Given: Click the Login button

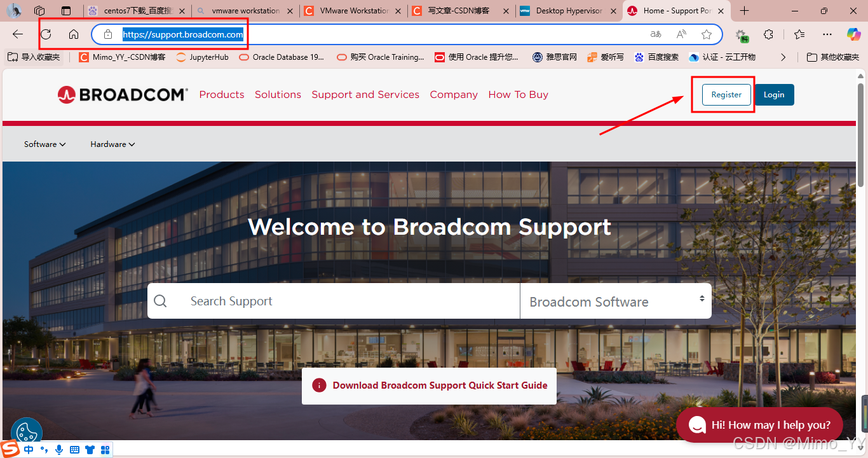Looking at the screenshot, I should coord(774,95).
